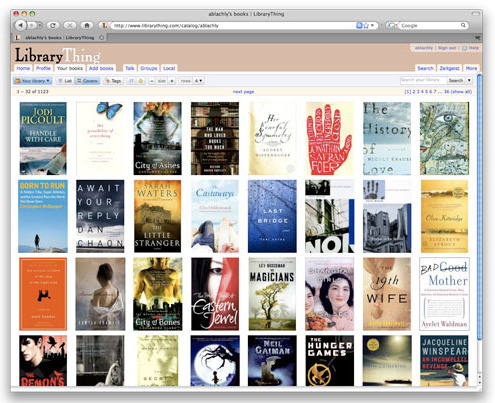Click the Search your library input field

click(x=423, y=80)
